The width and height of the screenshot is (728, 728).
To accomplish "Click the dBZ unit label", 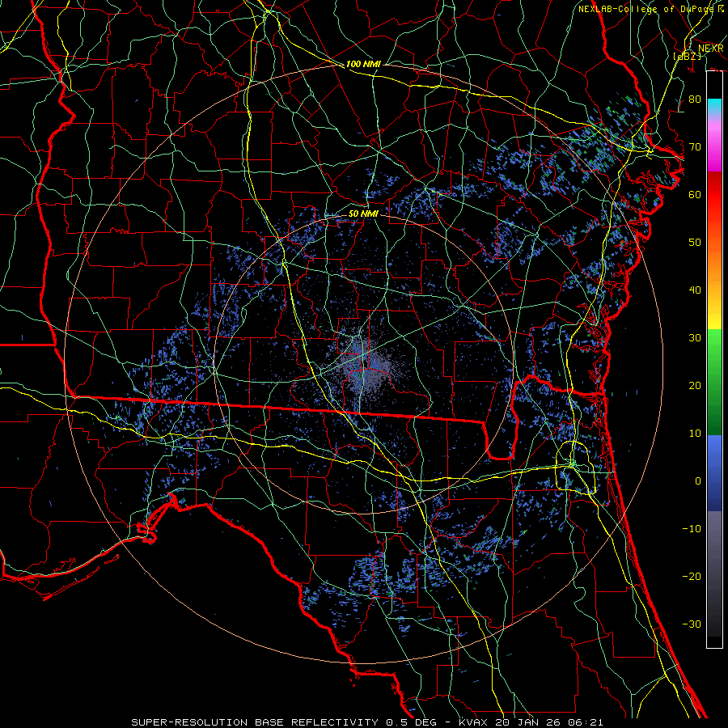I will 687,56.
